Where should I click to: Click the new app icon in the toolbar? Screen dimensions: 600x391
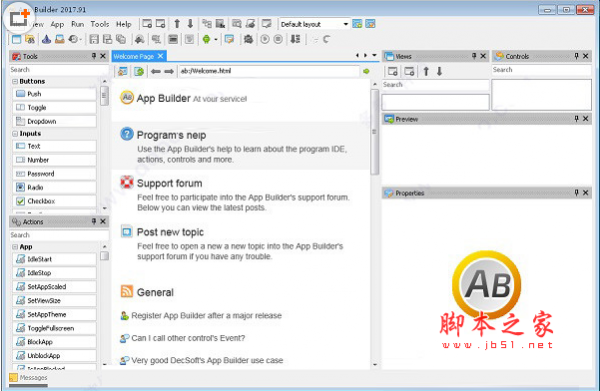click(16, 39)
